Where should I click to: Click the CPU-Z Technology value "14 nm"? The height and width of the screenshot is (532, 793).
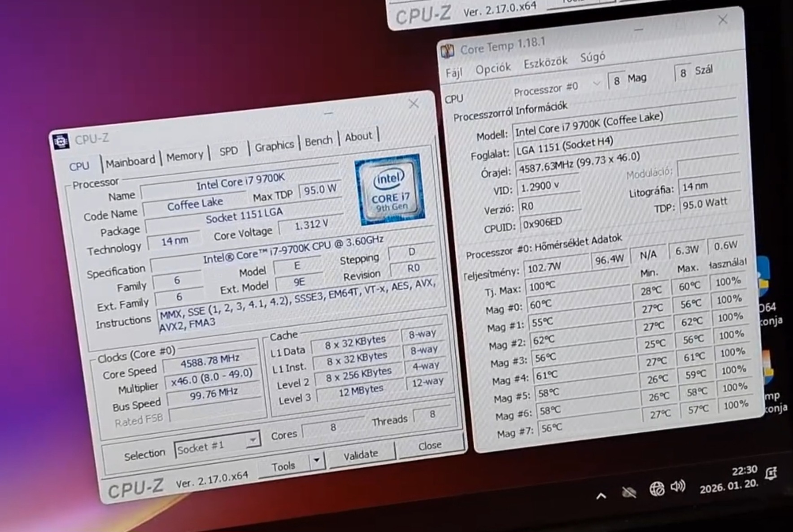pos(174,241)
